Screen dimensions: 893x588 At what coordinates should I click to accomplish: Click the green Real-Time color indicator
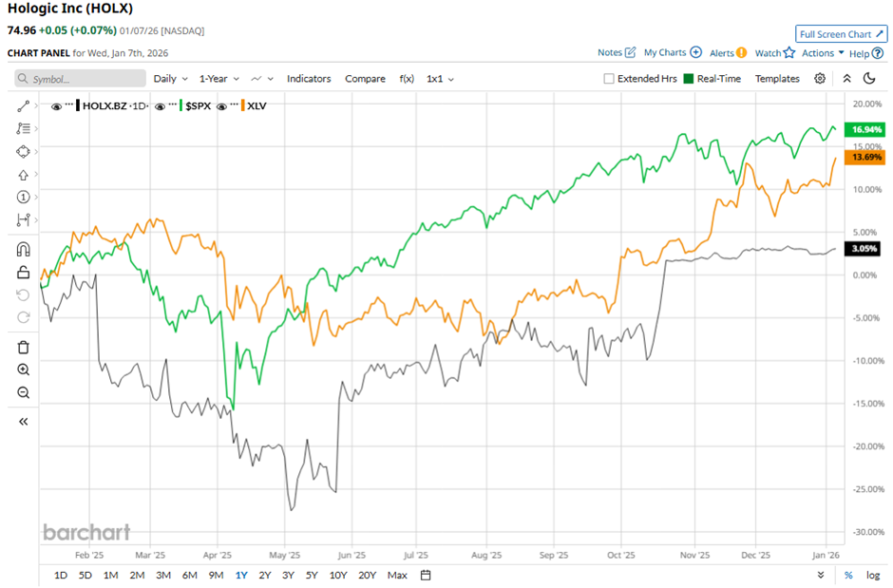coord(689,79)
